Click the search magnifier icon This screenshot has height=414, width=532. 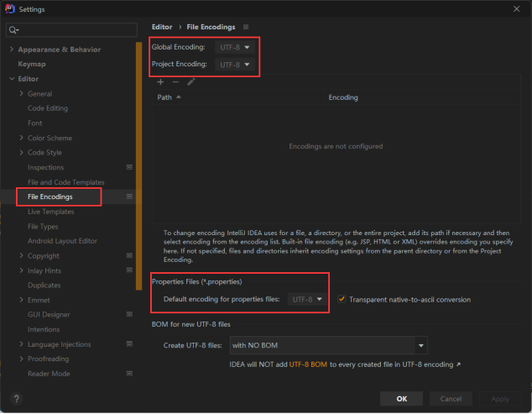coord(13,30)
